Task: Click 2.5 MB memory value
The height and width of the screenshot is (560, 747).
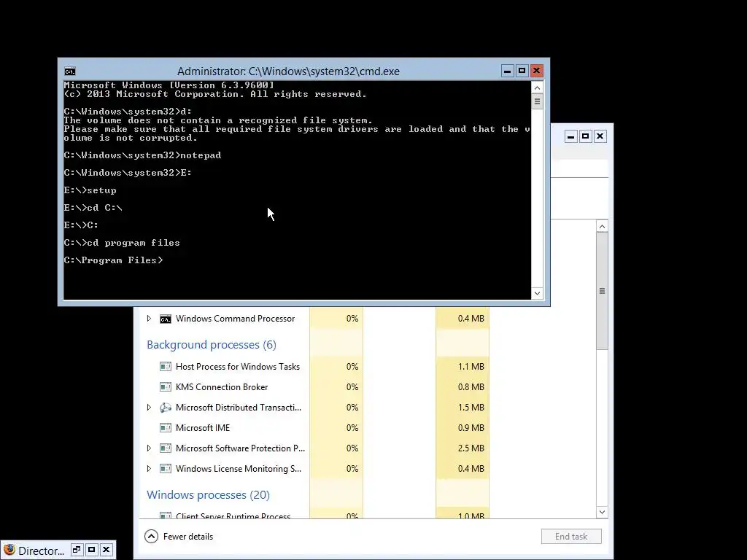Action: 471,448
